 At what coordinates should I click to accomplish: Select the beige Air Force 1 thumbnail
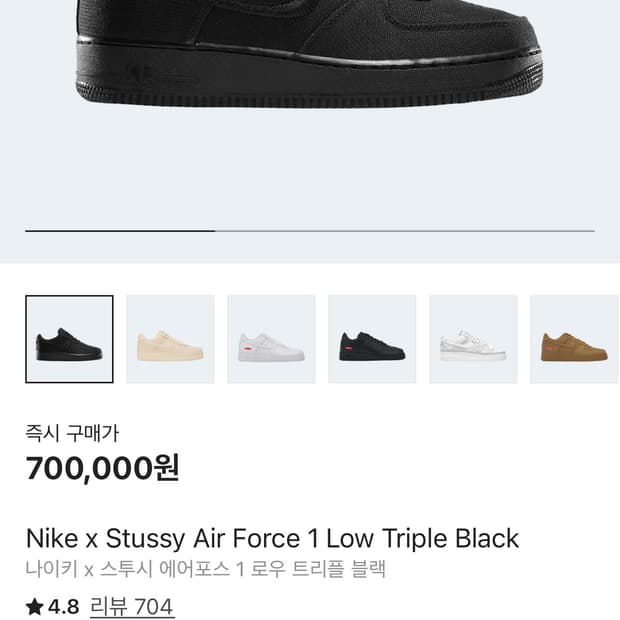(x=170, y=339)
